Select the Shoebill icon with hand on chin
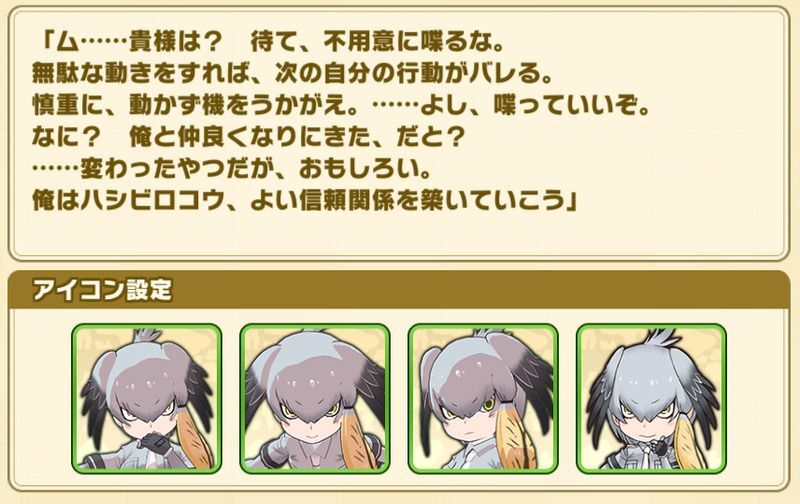 [146, 398]
